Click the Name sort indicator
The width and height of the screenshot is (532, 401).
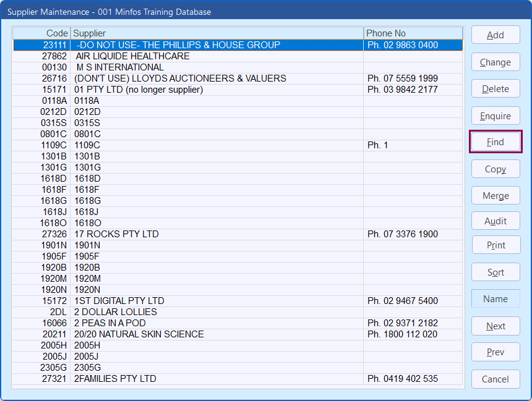click(x=496, y=298)
